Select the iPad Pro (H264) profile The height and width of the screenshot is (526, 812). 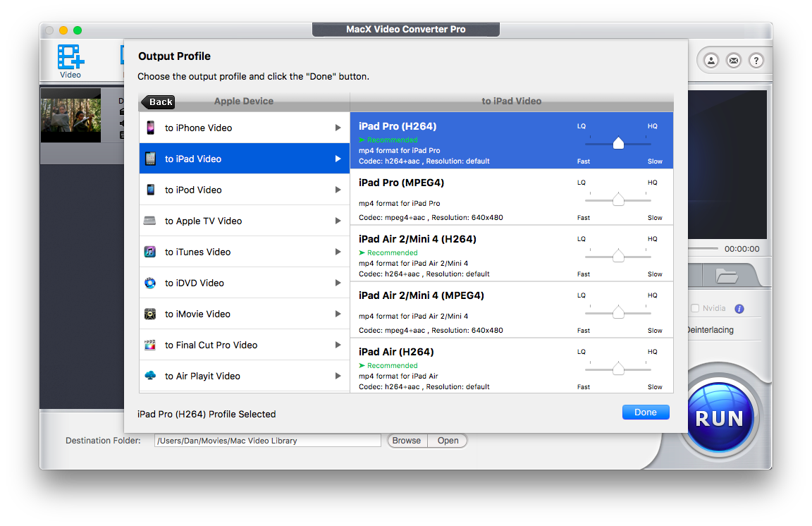[512, 140]
